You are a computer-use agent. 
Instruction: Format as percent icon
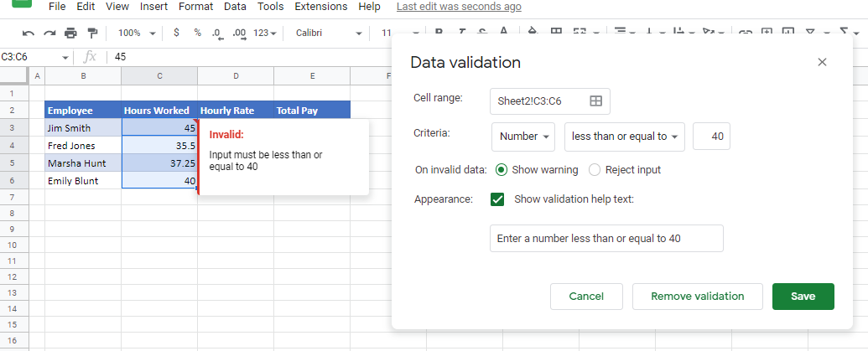[x=197, y=33]
